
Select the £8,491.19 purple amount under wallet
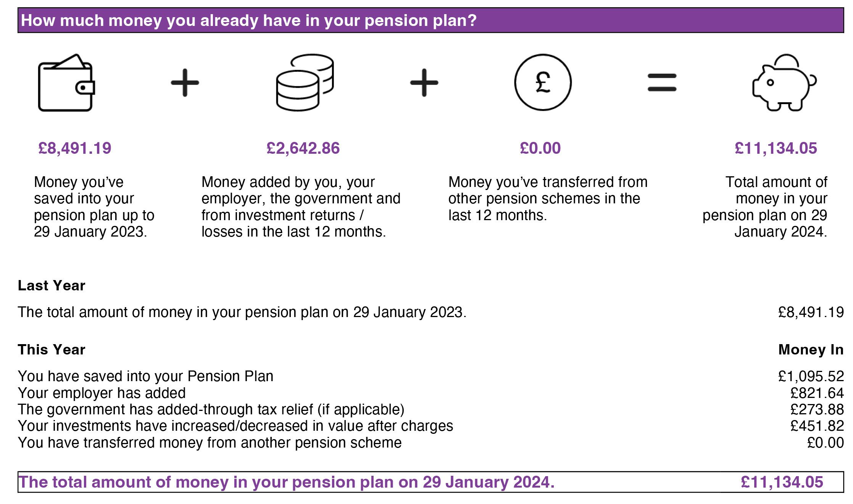click(75, 148)
